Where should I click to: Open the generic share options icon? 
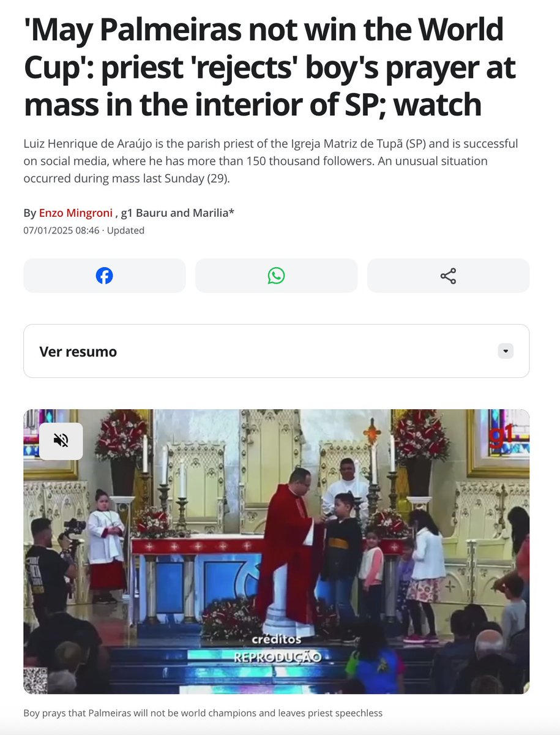click(x=448, y=276)
